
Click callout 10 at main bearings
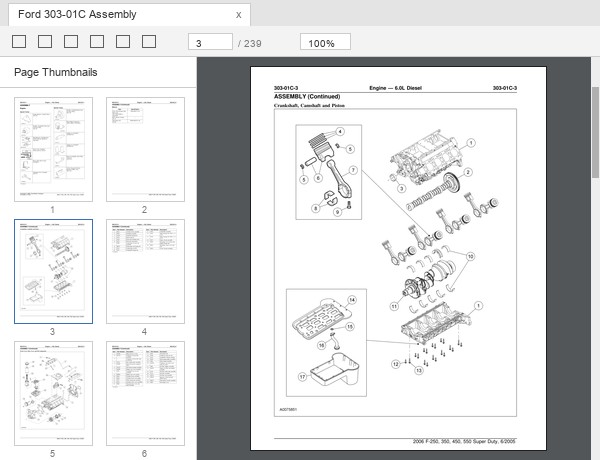(x=470, y=256)
